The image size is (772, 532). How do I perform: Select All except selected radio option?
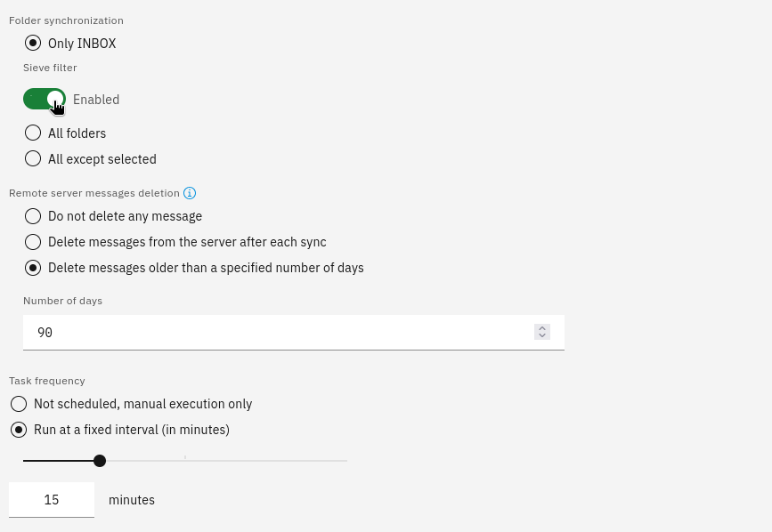pos(33,158)
